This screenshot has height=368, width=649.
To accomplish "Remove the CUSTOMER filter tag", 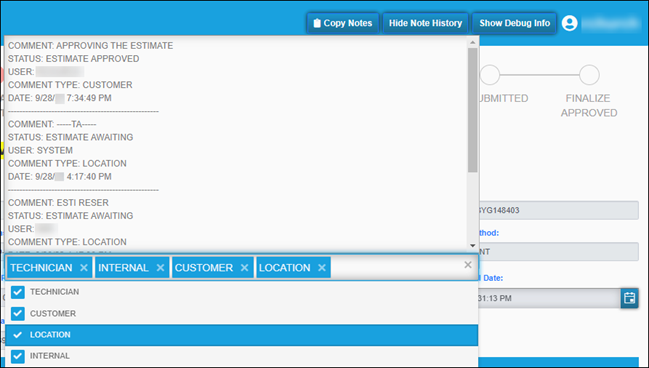I will point(245,268).
